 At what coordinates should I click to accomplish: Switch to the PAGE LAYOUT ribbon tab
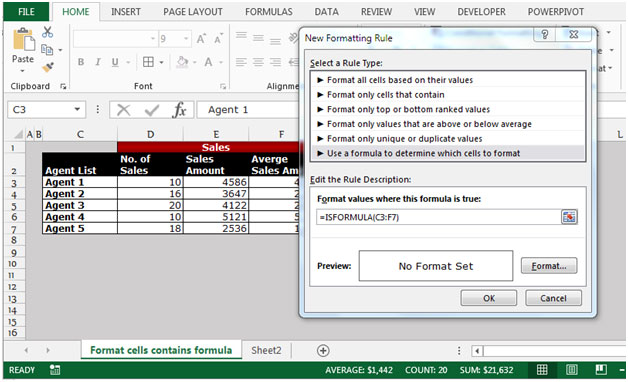[x=193, y=12]
